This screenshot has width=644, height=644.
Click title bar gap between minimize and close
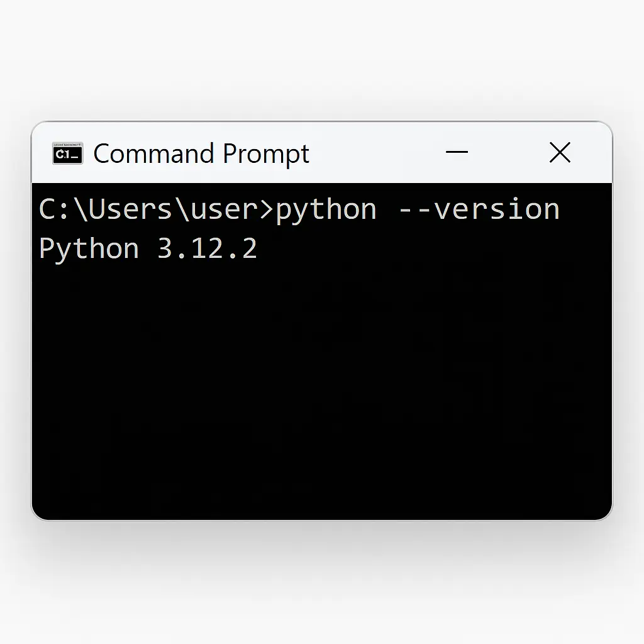[508, 153]
